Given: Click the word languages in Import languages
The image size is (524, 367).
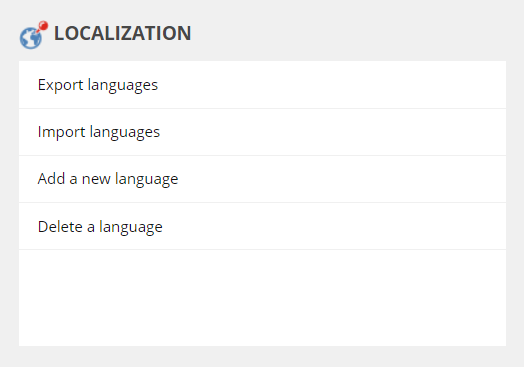Looking at the screenshot, I should [125, 133].
